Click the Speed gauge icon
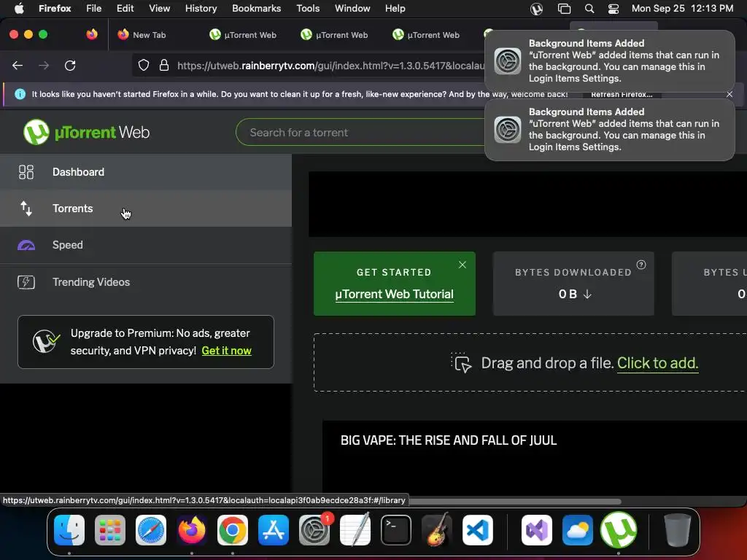The image size is (747, 560). click(26, 245)
